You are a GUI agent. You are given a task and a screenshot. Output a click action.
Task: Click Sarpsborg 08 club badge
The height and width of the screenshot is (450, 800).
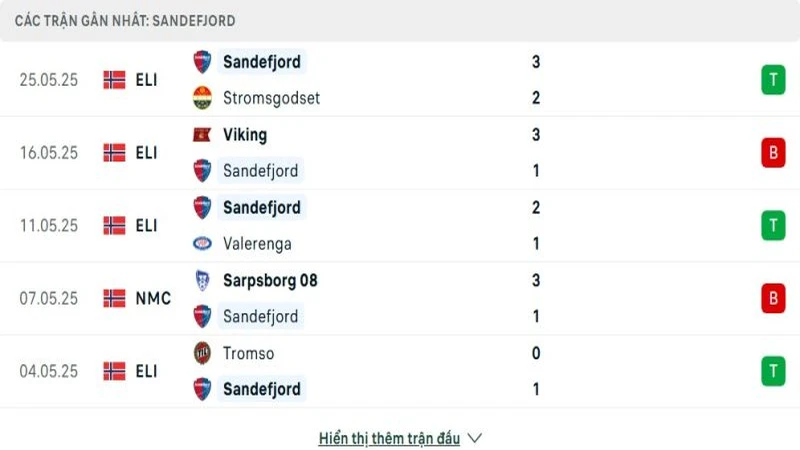point(202,280)
